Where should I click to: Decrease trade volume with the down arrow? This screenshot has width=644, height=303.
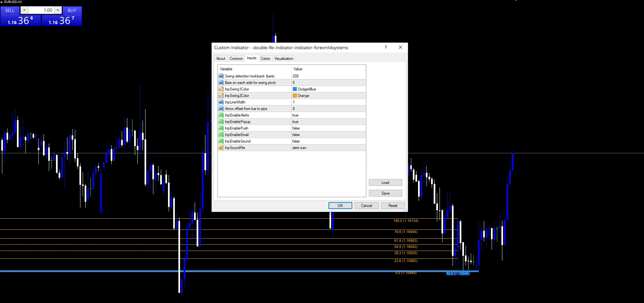[24, 10]
